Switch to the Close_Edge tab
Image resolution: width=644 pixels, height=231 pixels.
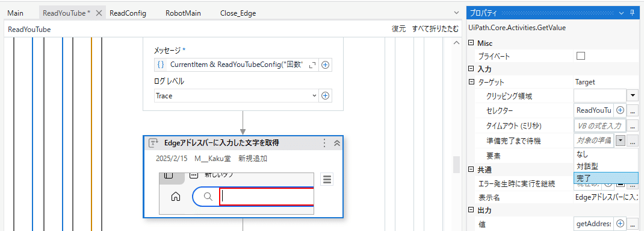[238, 13]
